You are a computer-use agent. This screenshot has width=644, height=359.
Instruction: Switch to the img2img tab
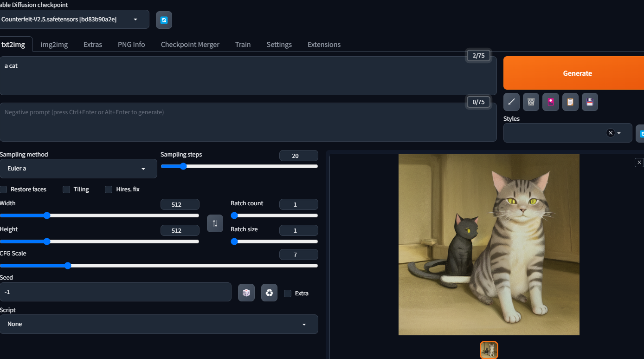pos(54,45)
